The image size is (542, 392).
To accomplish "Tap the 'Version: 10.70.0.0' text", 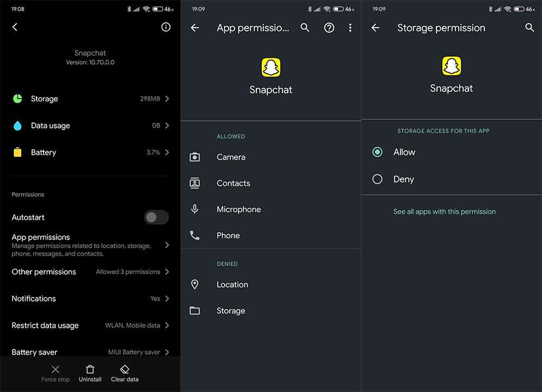I will pyautogui.click(x=90, y=62).
